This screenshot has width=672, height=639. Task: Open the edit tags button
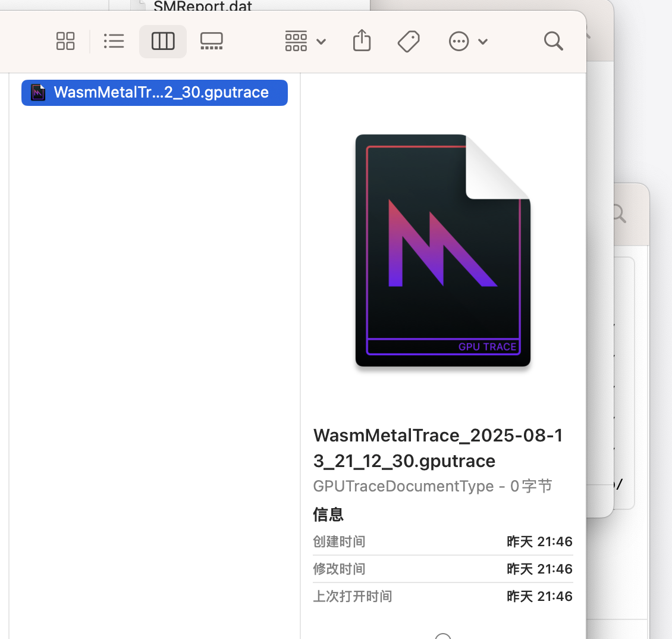tap(409, 41)
